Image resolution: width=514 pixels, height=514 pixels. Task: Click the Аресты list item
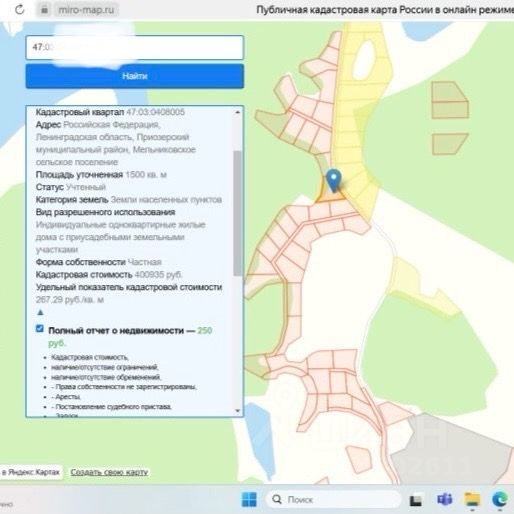pyautogui.click(x=66, y=397)
